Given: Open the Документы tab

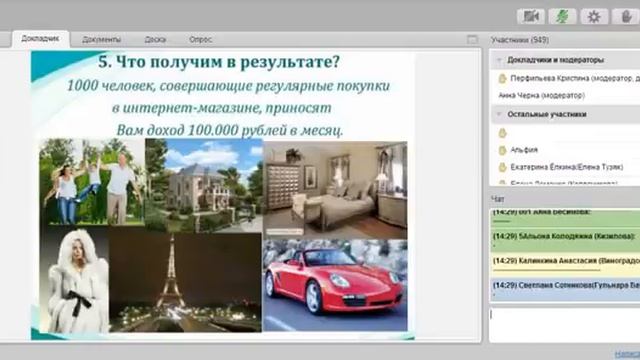Looking at the screenshot, I should click(101, 40).
